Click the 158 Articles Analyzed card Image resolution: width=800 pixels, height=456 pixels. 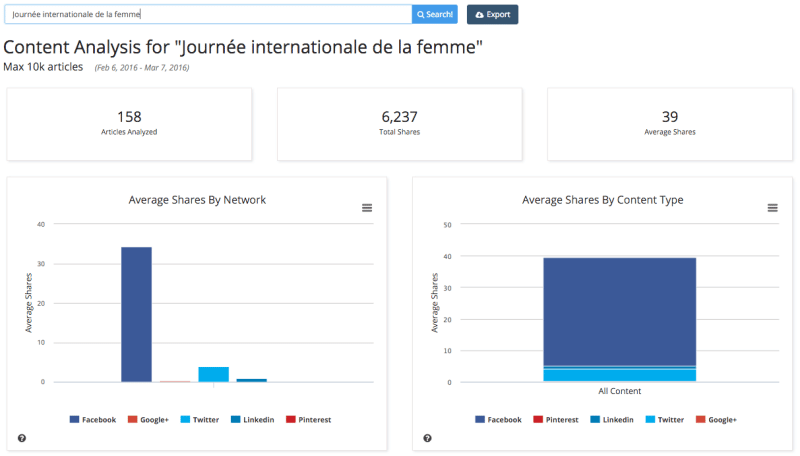point(129,124)
